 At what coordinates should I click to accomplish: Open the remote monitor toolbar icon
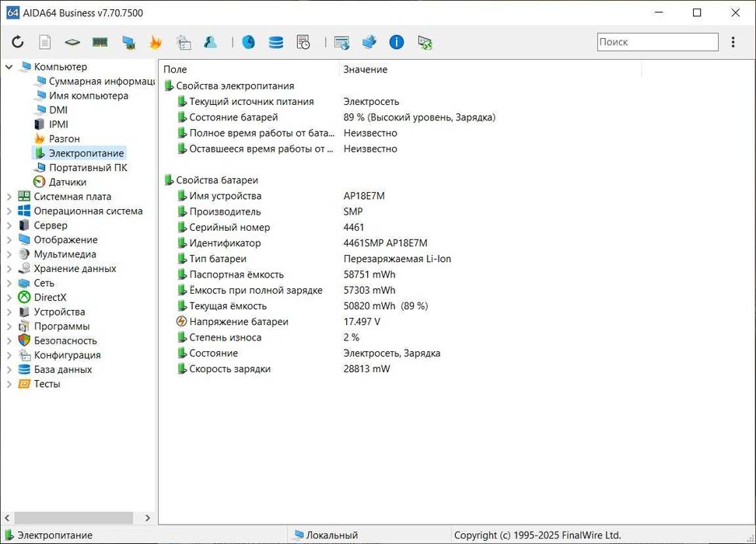pos(342,43)
